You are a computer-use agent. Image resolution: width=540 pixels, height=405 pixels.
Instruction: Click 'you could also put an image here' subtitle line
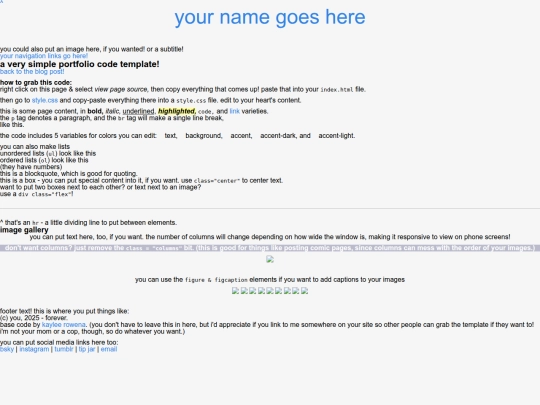coord(92,49)
